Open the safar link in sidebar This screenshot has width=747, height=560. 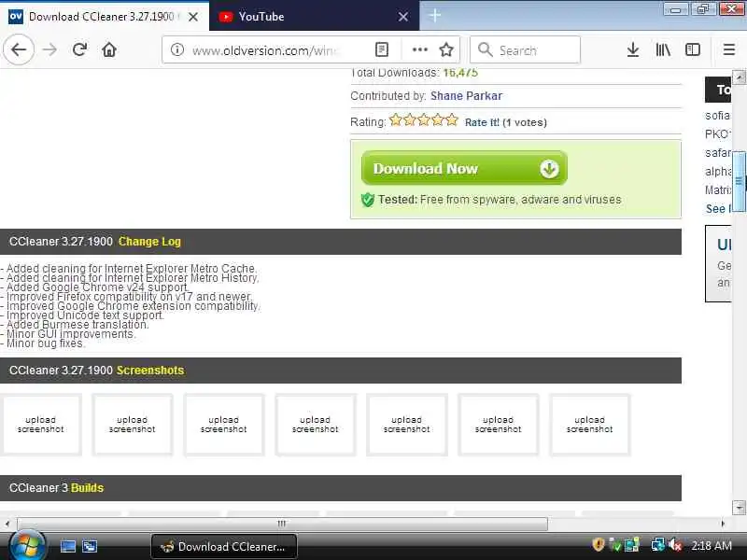[x=717, y=153]
